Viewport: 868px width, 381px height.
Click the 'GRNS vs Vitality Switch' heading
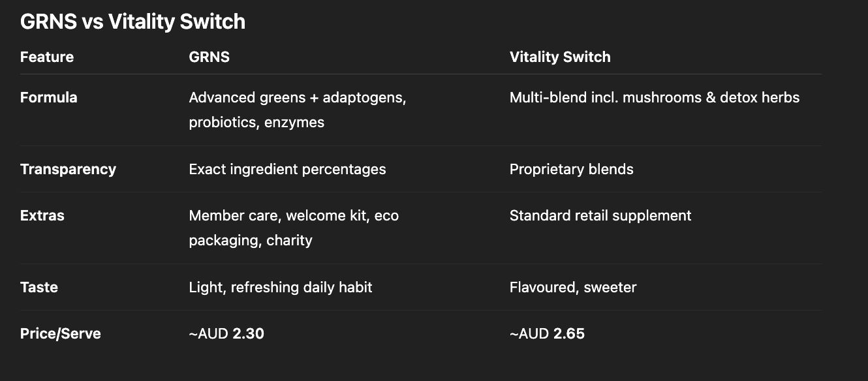coord(132,22)
